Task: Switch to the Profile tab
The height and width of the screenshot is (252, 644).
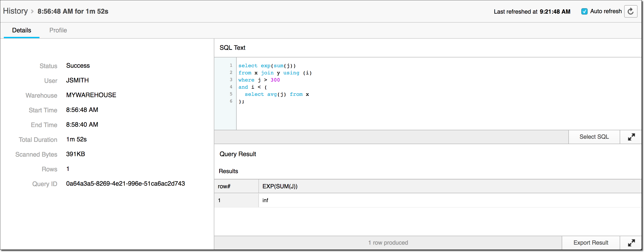Action: click(58, 30)
